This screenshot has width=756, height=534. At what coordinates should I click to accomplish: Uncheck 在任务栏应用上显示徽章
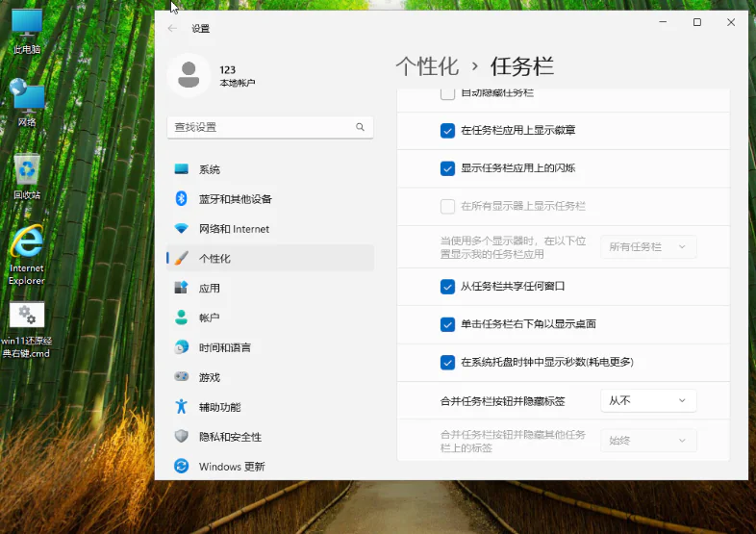(x=447, y=130)
